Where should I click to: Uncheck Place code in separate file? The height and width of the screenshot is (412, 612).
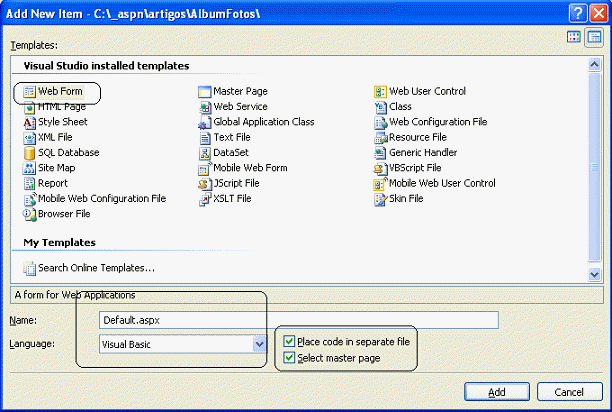coord(289,341)
